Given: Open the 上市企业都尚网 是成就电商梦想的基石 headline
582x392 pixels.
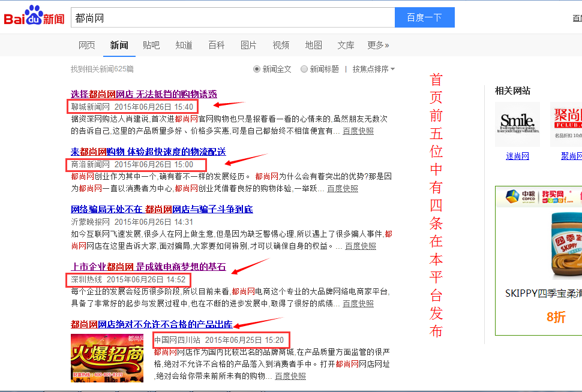Looking at the screenshot, I should coord(148,267).
